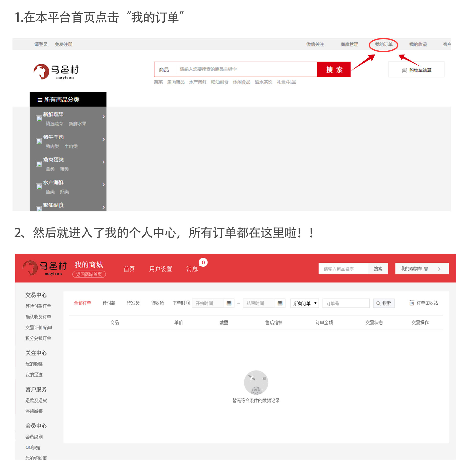
Task: Click the cart icon beside 购物车结算
Action: (404, 70)
